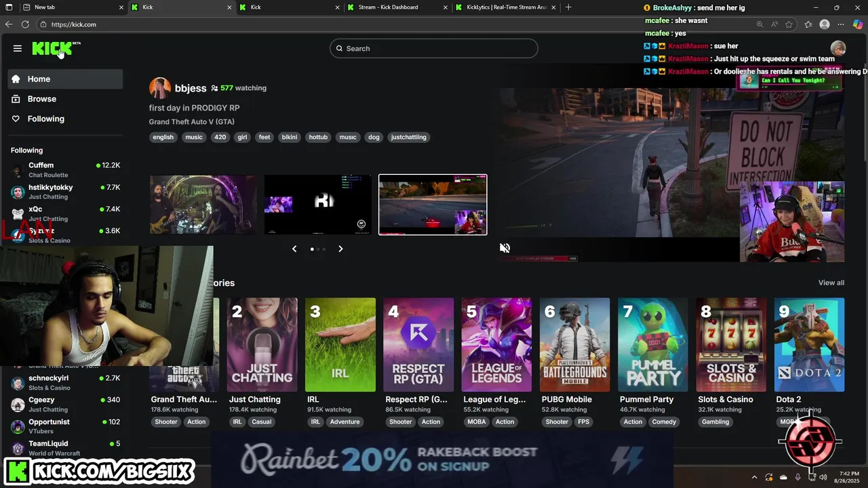Open Edge Settings and more menu
This screenshot has width=868, height=488.
pyautogui.click(x=842, y=24)
